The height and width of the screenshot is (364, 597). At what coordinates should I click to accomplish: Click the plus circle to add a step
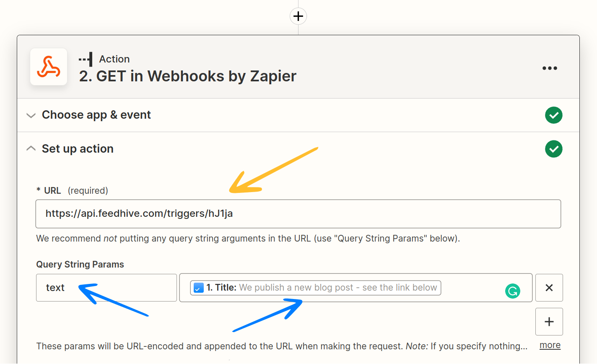[298, 16]
